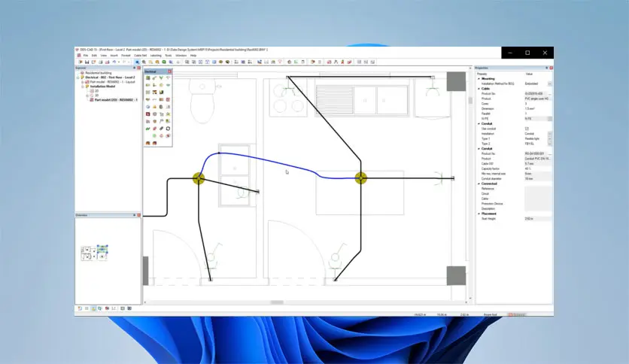Pin the Explorer panel
The image size is (629, 364).
coord(135,68)
